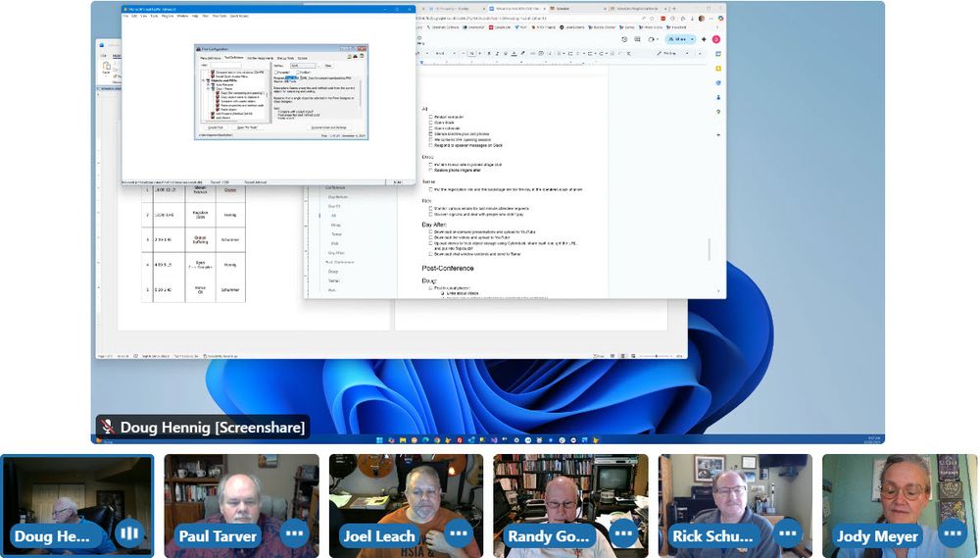Open a new browser tab with plus
The width and height of the screenshot is (980, 558).
click(x=674, y=9)
